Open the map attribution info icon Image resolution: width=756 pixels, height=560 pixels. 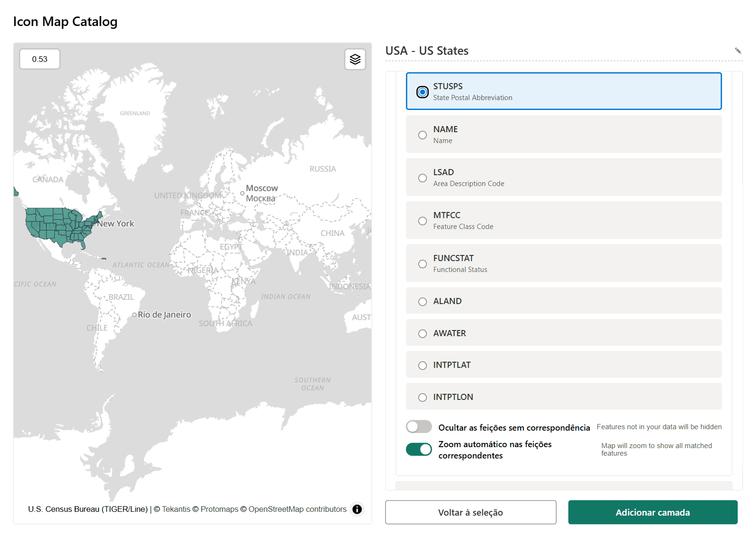click(357, 509)
